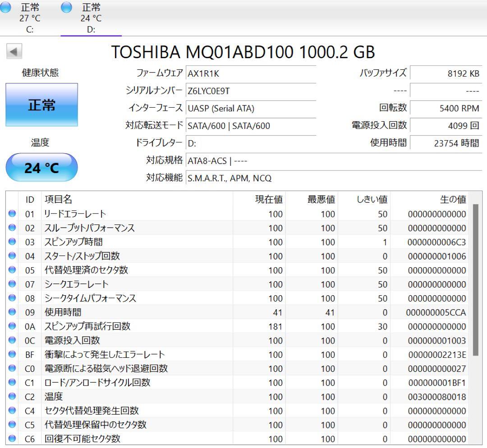Select the 代替処理保留中のセクタ数 row name
The height and width of the screenshot is (448, 487).
(95, 425)
